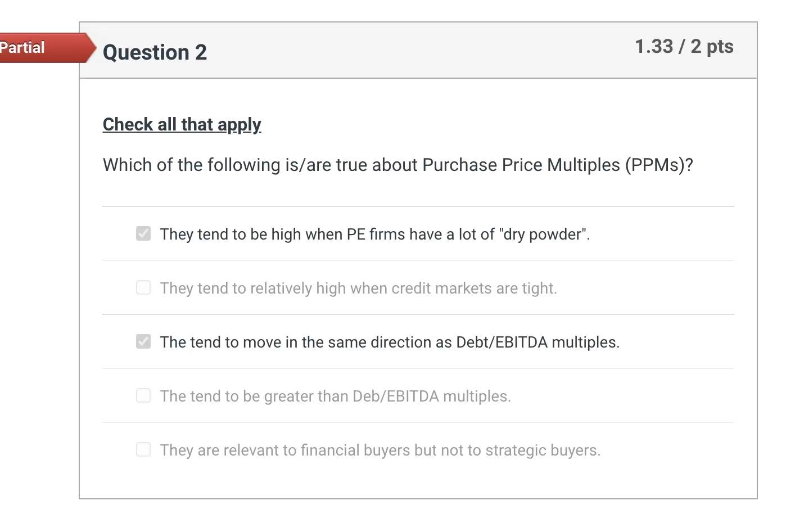Click the "Question 2" heading
The width and height of the screenshot is (804, 532).
[155, 52]
